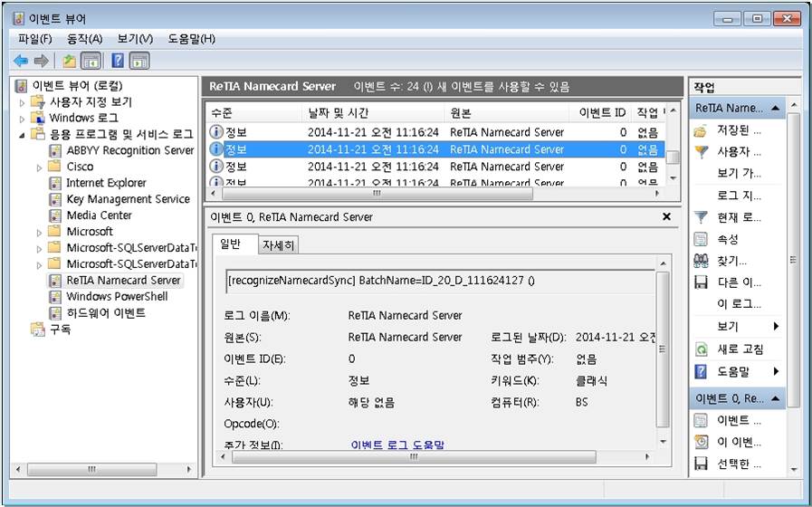Click 보기 가... action entry
This screenshot has height=507, width=812.
[739, 174]
